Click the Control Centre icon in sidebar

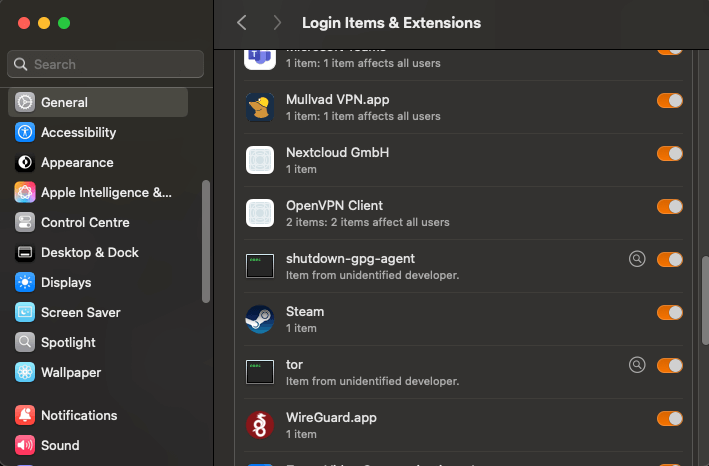(x=25, y=222)
